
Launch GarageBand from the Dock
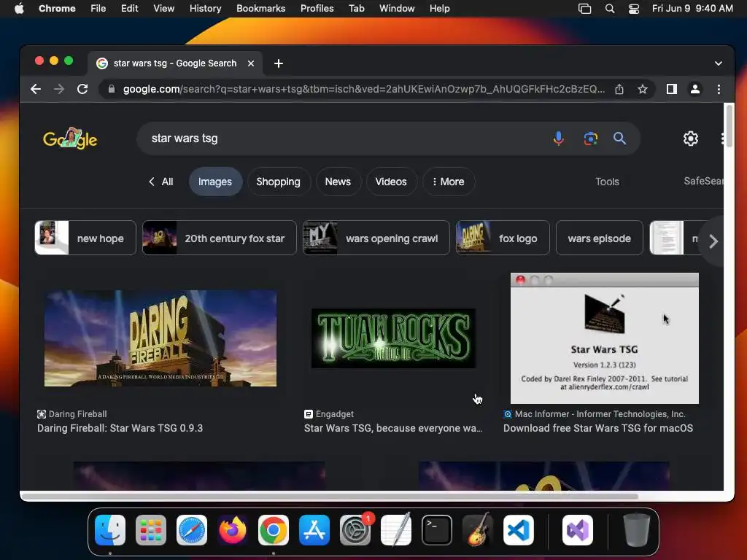(478, 530)
